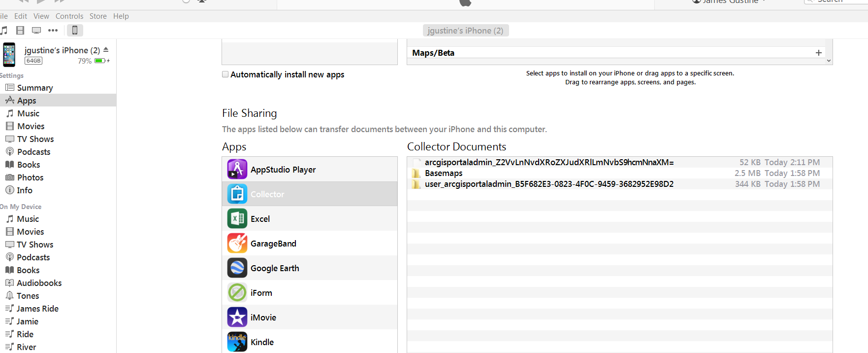The width and height of the screenshot is (868, 353).
Task: Select Google Earth app
Action: pyautogui.click(x=310, y=268)
